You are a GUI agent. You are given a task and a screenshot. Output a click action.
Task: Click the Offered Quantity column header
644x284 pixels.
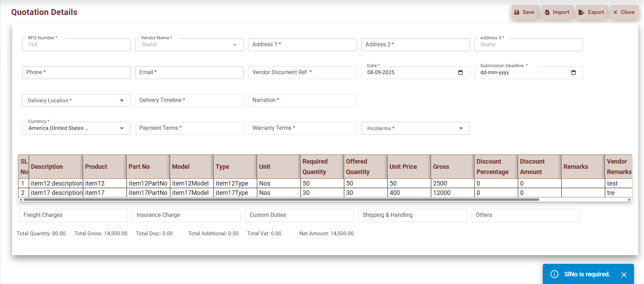365,167
